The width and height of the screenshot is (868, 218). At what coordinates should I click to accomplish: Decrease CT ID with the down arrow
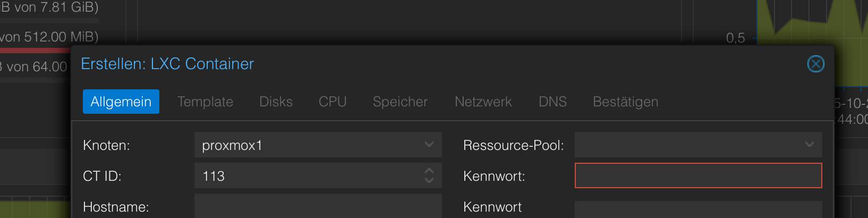(x=429, y=180)
